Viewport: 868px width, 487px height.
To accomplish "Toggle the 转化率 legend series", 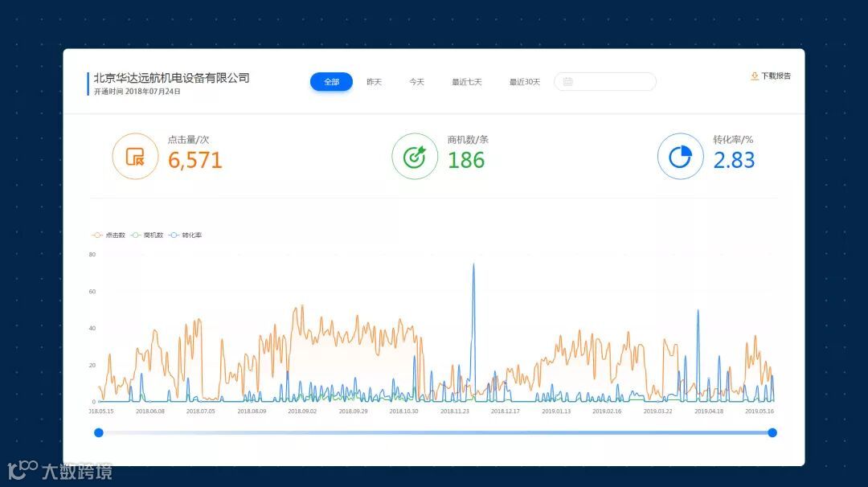I will [186, 235].
